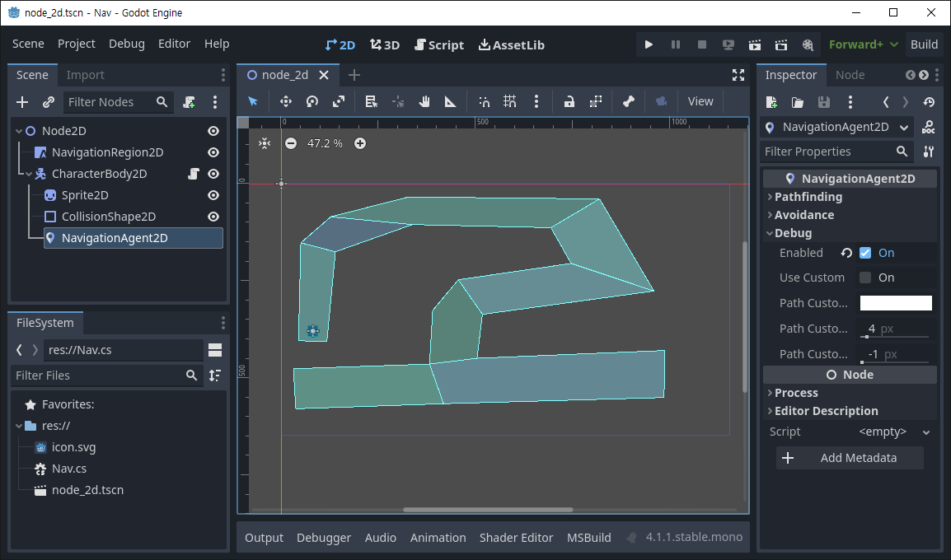Image resolution: width=951 pixels, height=560 pixels.
Task: Toggle distraction-free mode in the viewport tab bar
Action: 738,75
